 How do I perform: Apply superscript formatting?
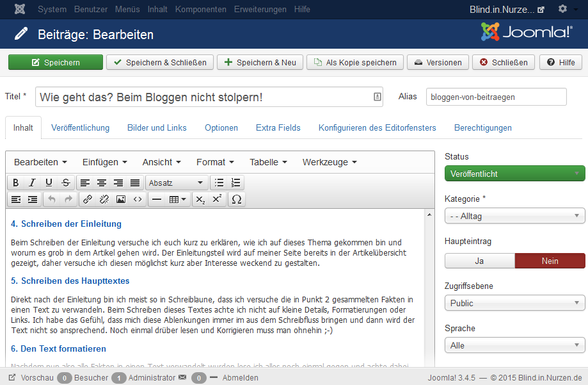[217, 199]
